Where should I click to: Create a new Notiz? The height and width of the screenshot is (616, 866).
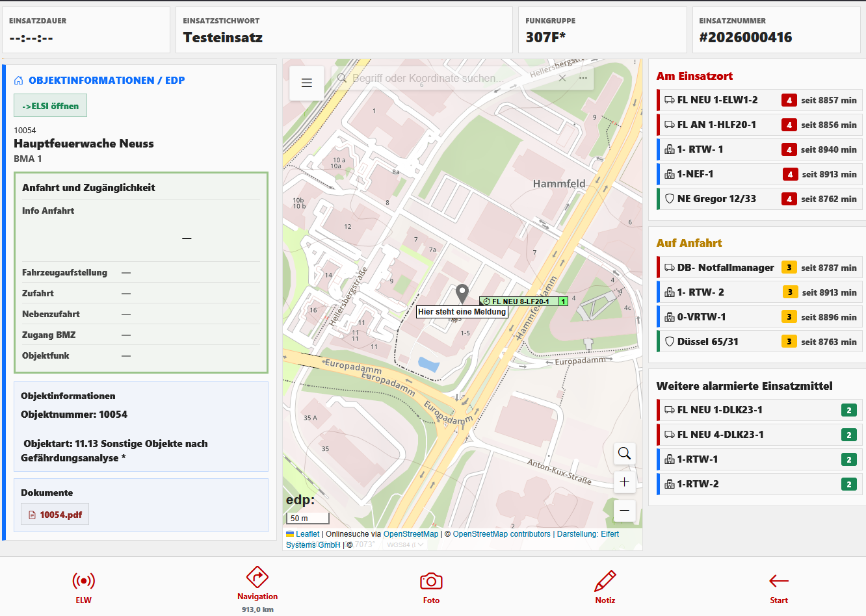click(605, 587)
